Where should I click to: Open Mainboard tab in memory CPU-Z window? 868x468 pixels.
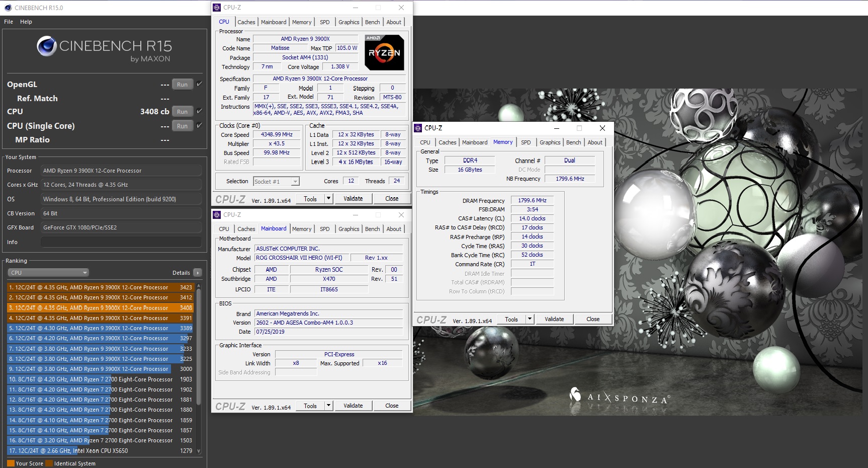pyautogui.click(x=475, y=142)
